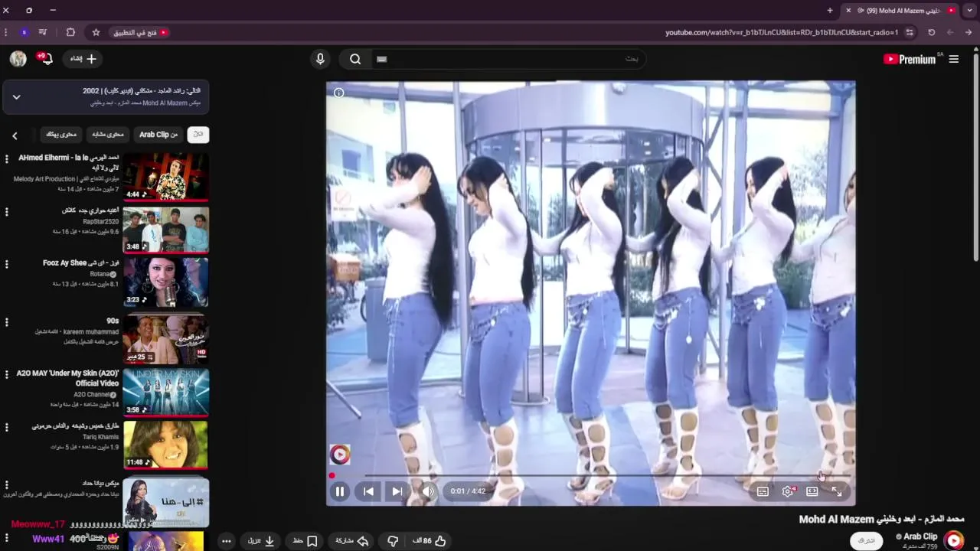Open the YouTube hamburger guide menu
980x551 pixels.
click(x=953, y=59)
